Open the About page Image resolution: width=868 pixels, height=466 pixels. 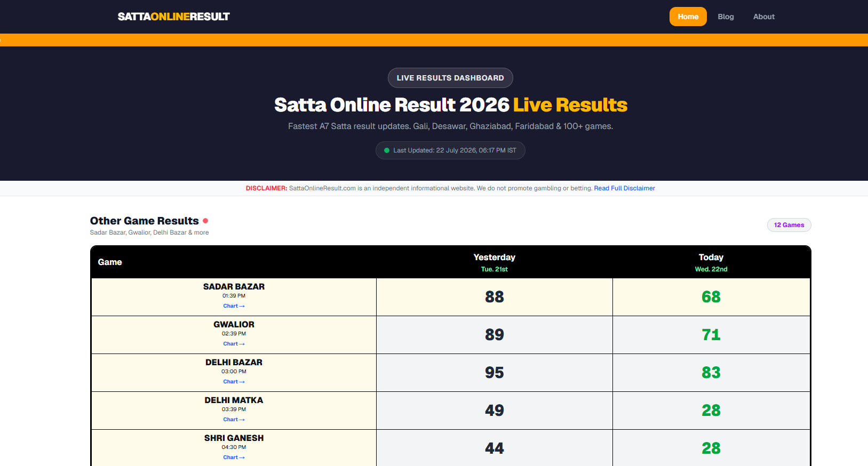763,17
